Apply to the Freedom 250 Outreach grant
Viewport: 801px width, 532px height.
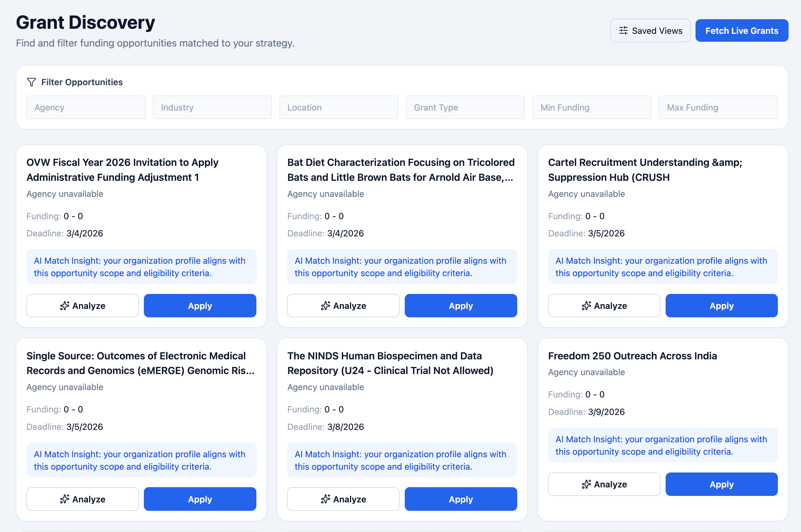click(721, 484)
